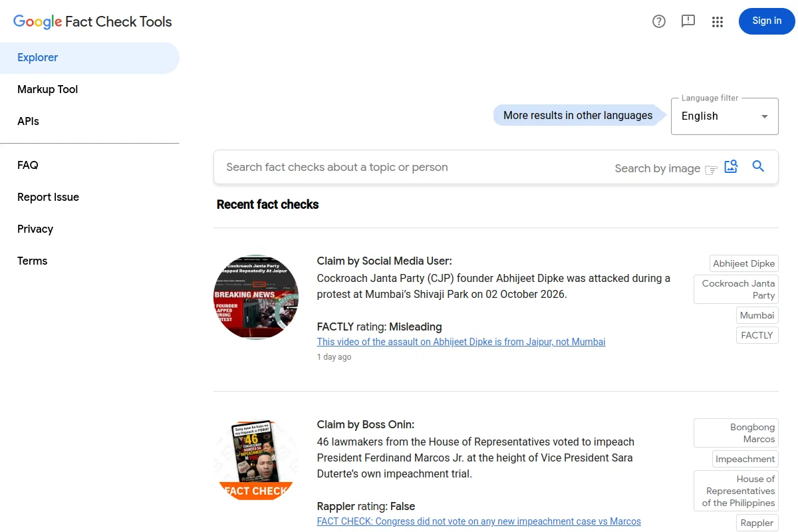Screen dimensions: 798x532
Task: Open Markup Tool in the sidebar
Action: tap(90, 90)
